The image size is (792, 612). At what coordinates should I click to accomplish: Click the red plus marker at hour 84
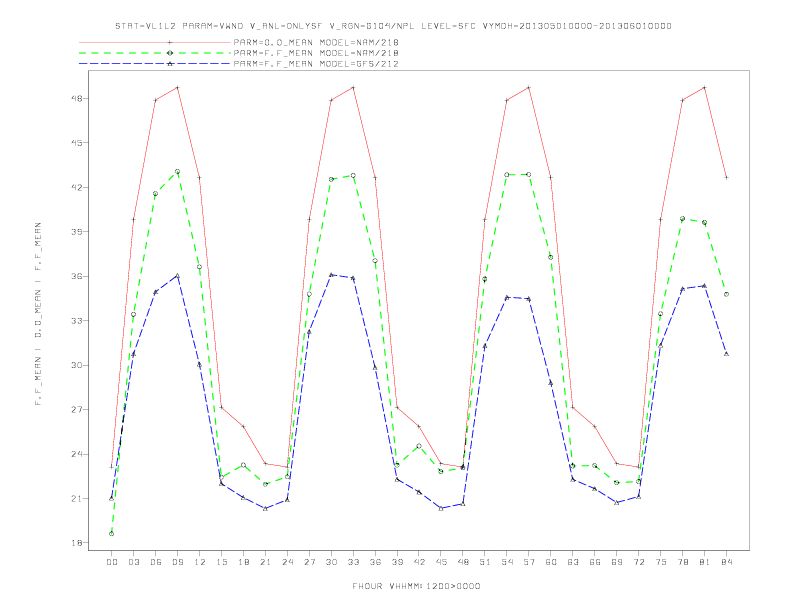point(726,178)
